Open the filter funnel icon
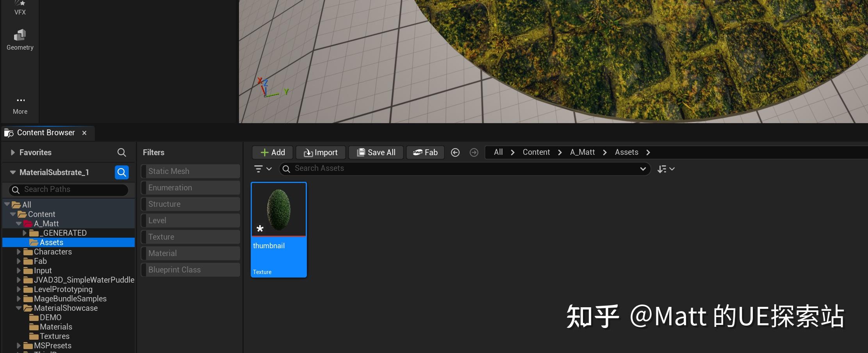Viewport: 868px width, 353px height. [x=259, y=168]
